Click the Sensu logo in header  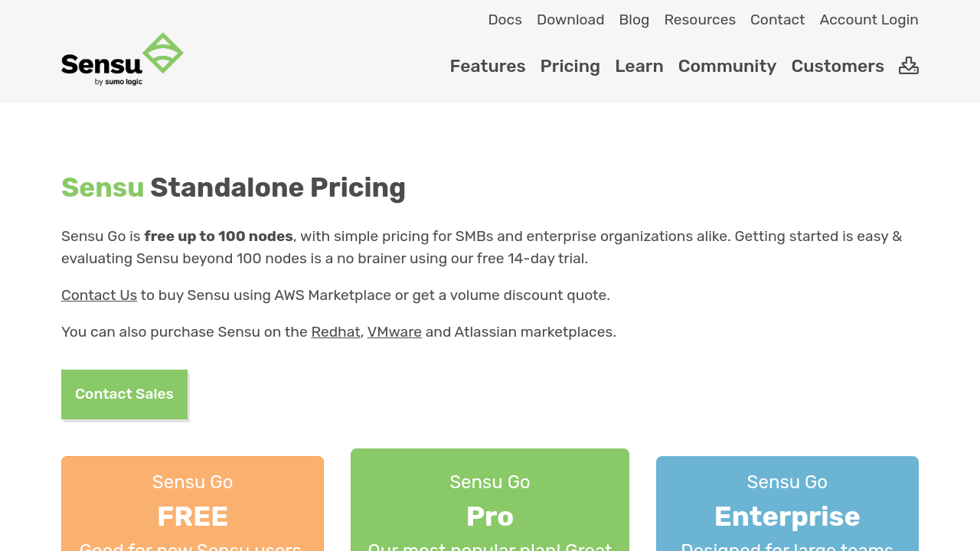(x=122, y=60)
